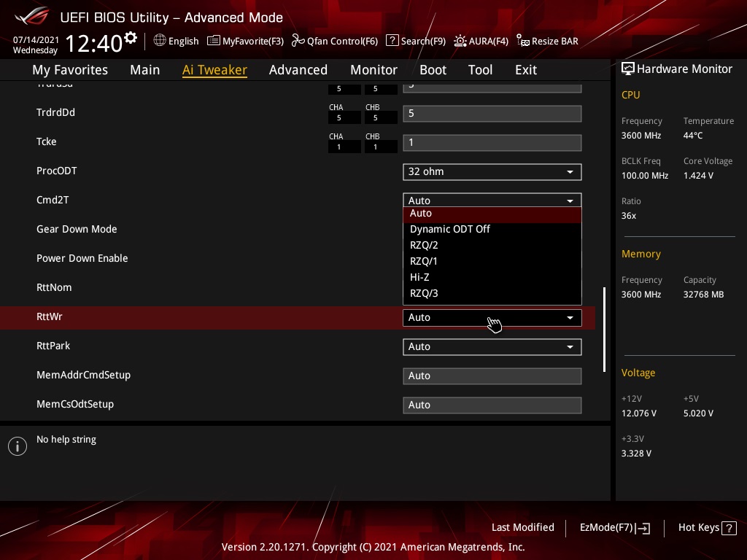Image resolution: width=747 pixels, height=560 pixels.
Task: Open the Tool tab
Action: (480, 69)
